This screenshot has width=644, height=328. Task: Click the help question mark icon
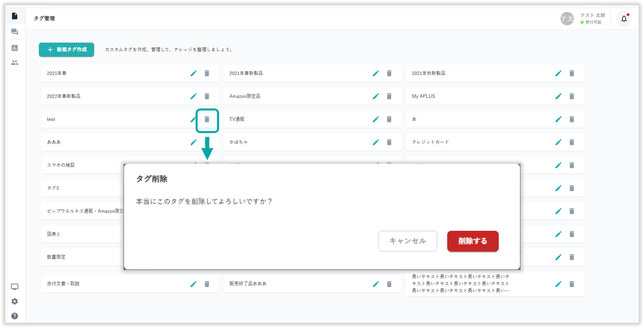15,316
